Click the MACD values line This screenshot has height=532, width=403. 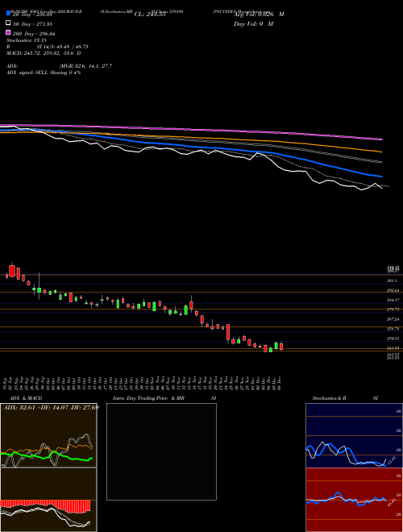coord(44,53)
